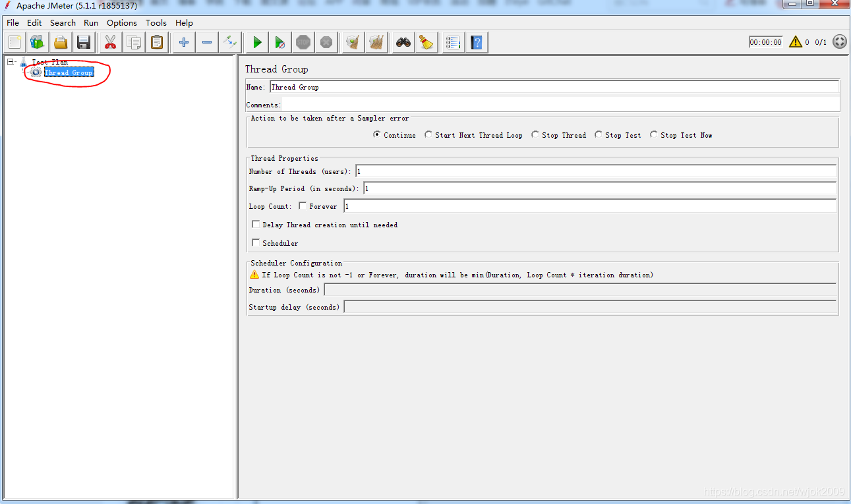Open the Search menu
The width and height of the screenshot is (851, 504).
[63, 22]
